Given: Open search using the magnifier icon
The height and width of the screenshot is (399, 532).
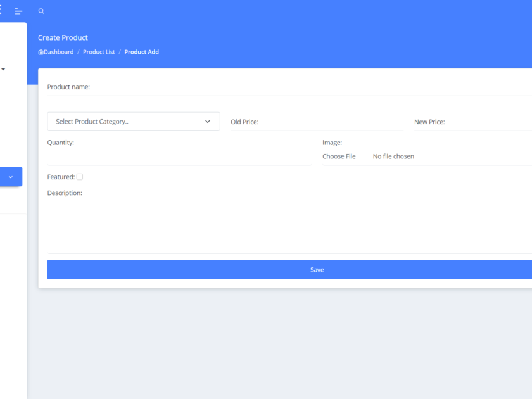Looking at the screenshot, I should (x=41, y=11).
